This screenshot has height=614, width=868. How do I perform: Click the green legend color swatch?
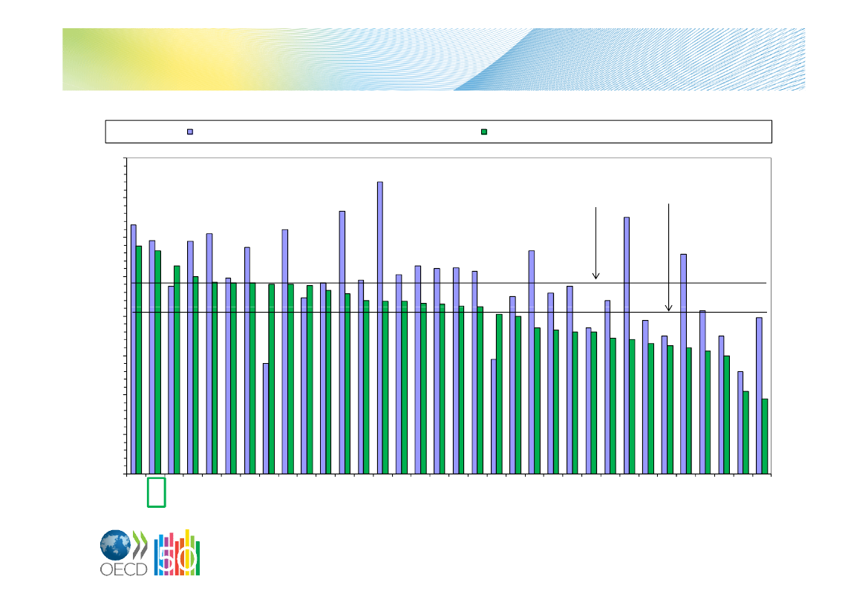click(484, 131)
